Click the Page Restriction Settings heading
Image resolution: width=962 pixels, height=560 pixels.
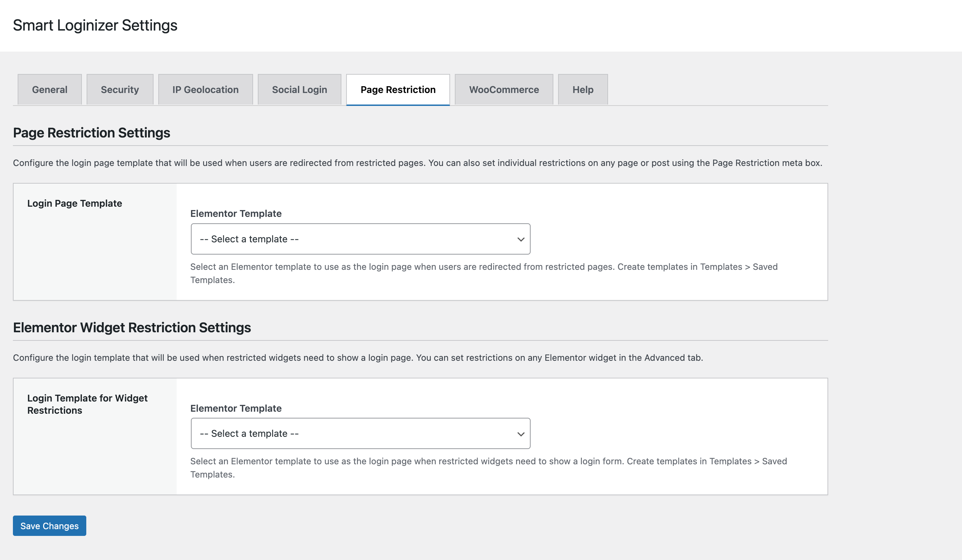pos(92,133)
